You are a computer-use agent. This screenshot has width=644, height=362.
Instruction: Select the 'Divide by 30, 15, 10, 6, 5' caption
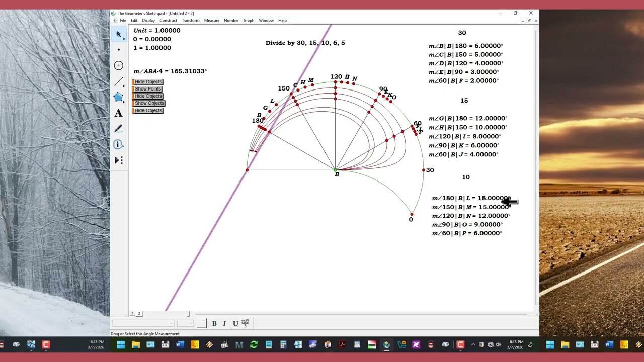[305, 43]
